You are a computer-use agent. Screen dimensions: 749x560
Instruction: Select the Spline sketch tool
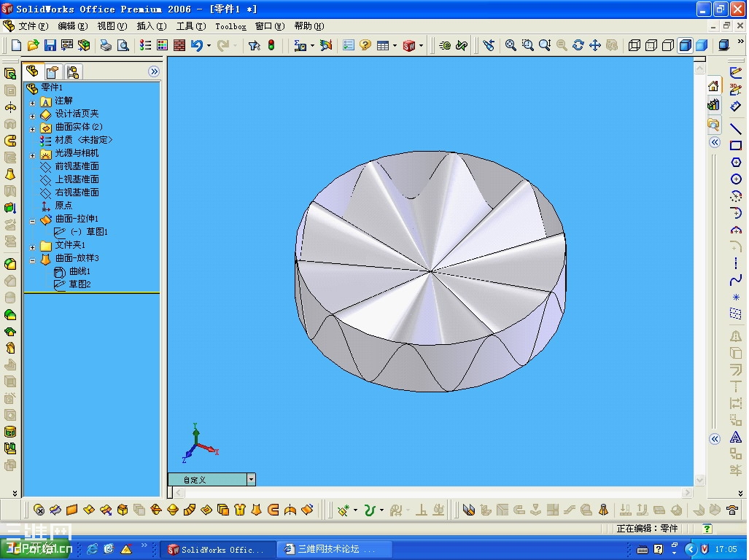[x=736, y=280]
